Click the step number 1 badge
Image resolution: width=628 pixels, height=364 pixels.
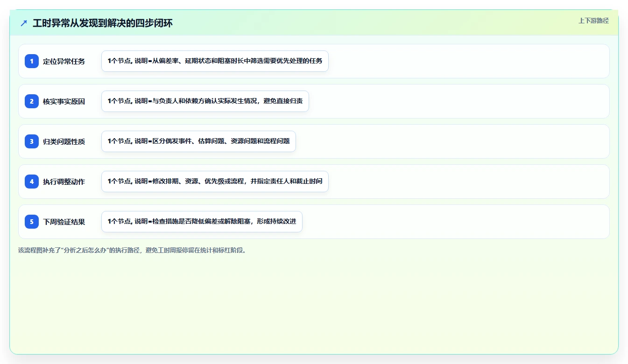tap(32, 61)
